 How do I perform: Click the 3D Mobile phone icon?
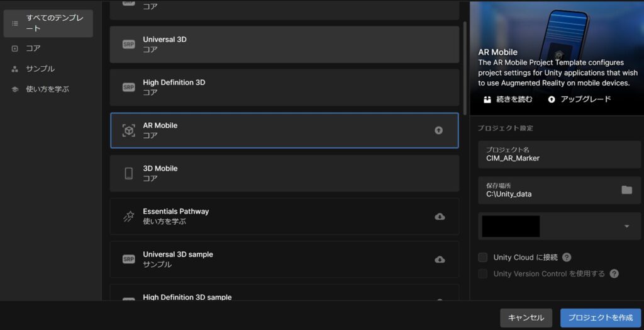click(x=128, y=173)
